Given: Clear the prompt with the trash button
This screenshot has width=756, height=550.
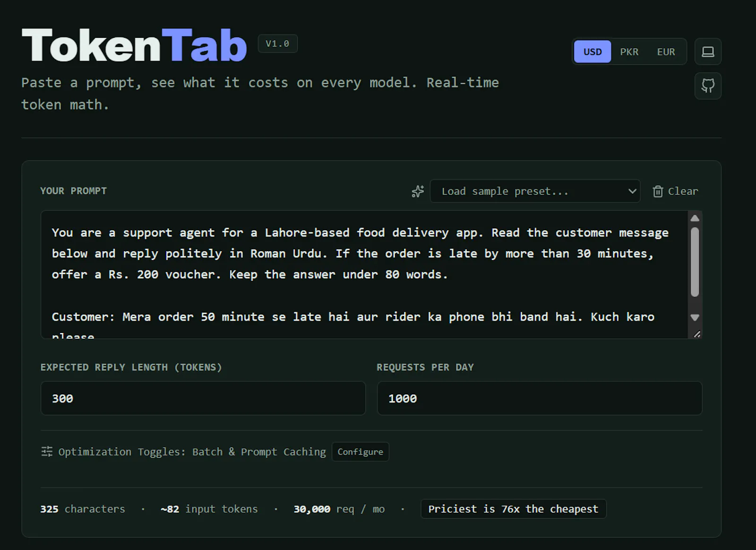Looking at the screenshot, I should pos(675,191).
